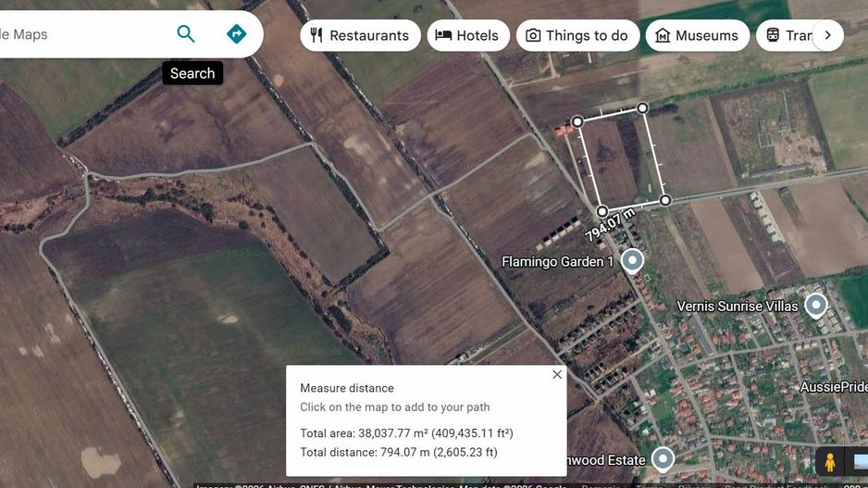The height and width of the screenshot is (488, 868).
Task: Open directions with the blue arrow icon
Action: (x=236, y=34)
